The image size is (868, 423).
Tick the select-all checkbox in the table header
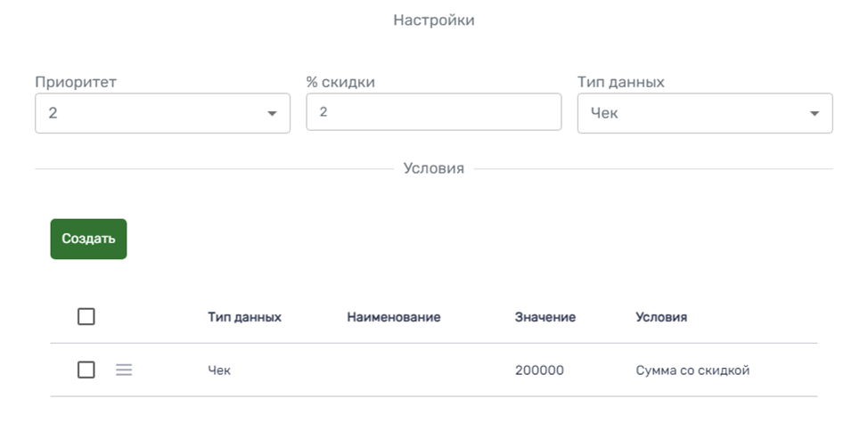(86, 316)
